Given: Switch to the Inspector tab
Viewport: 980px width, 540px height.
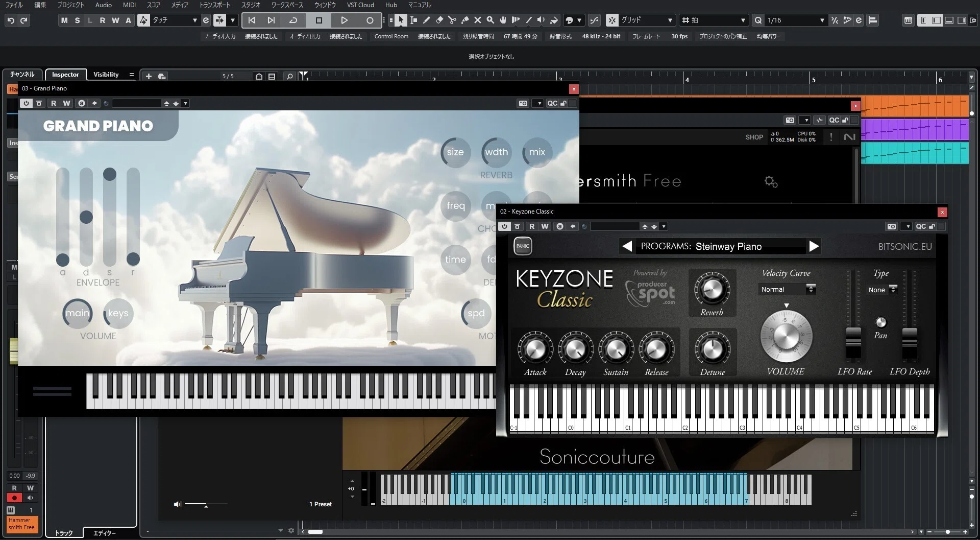Looking at the screenshot, I should point(66,75).
